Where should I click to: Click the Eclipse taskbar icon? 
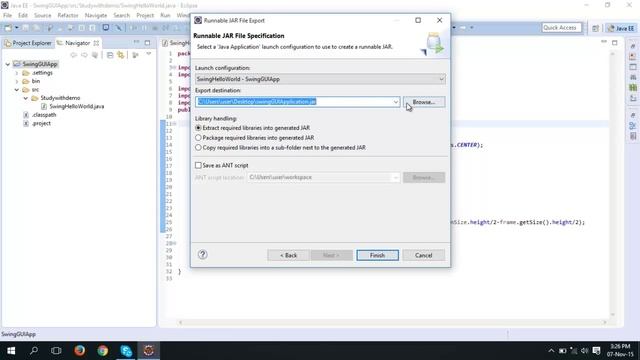(149, 351)
